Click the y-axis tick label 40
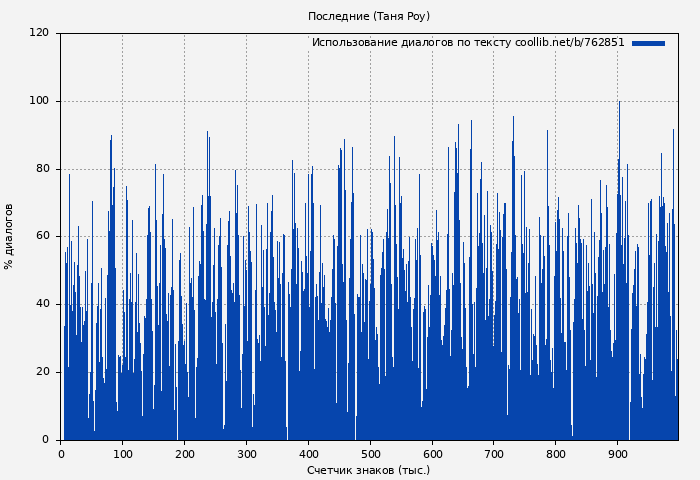This screenshot has height=480, width=700. [x=42, y=304]
